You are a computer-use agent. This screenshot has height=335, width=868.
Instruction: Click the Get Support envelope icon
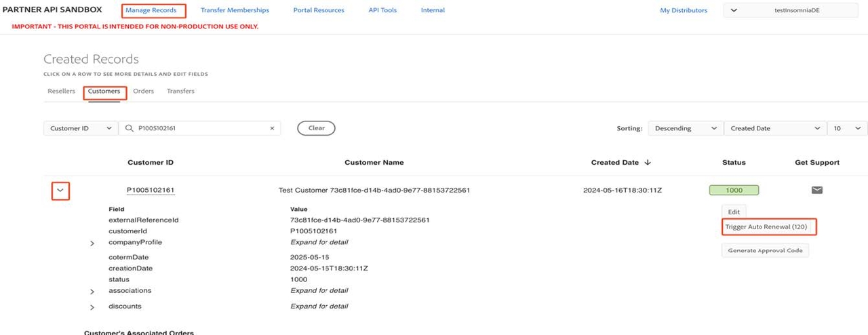tap(817, 190)
